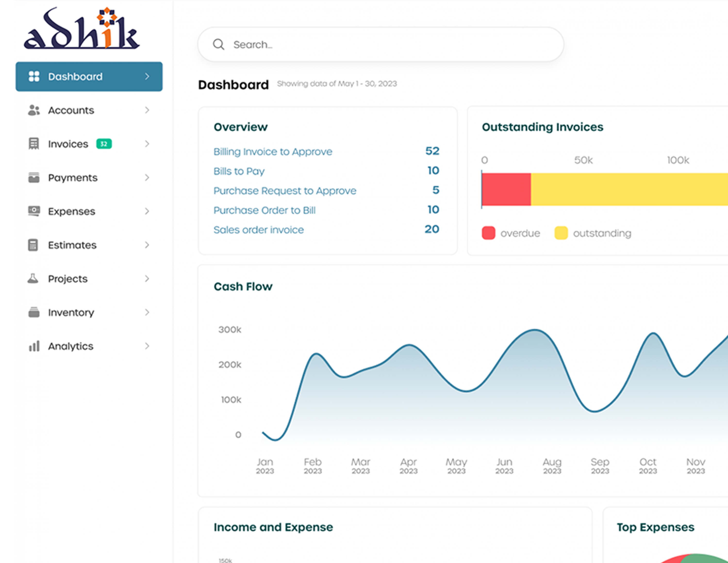Click the Expenses cash icon
The width and height of the screenshot is (728, 563).
click(34, 211)
